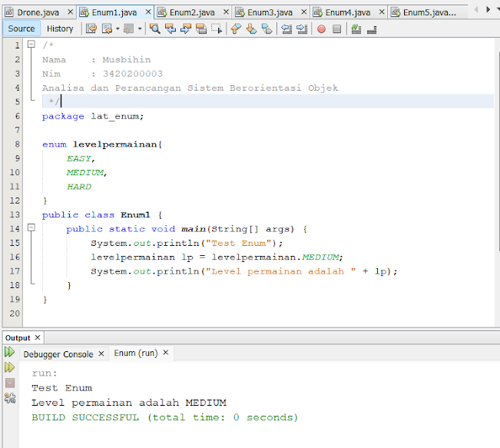Toggle Bookmark on current line
500x448 pixels.
(x=267, y=28)
